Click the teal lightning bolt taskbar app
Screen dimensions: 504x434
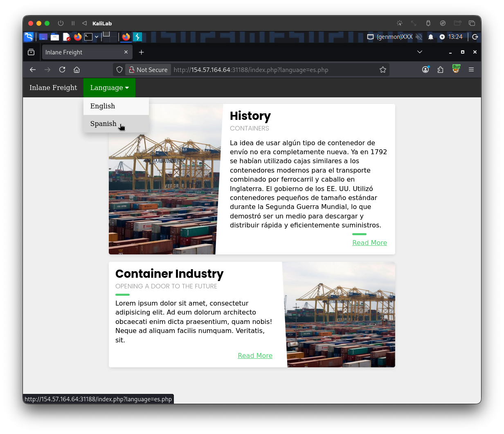pyautogui.click(x=137, y=37)
